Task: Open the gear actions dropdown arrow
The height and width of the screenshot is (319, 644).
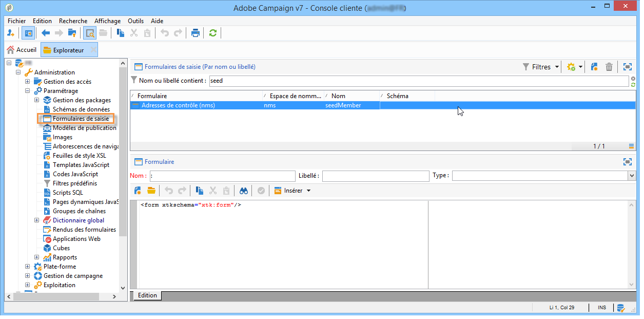Action: 581,67
